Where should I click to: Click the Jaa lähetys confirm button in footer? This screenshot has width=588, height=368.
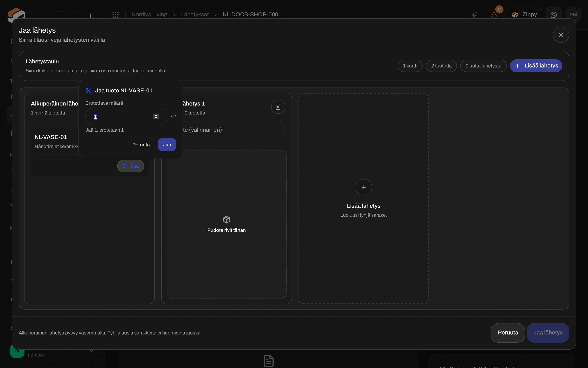[x=548, y=333]
